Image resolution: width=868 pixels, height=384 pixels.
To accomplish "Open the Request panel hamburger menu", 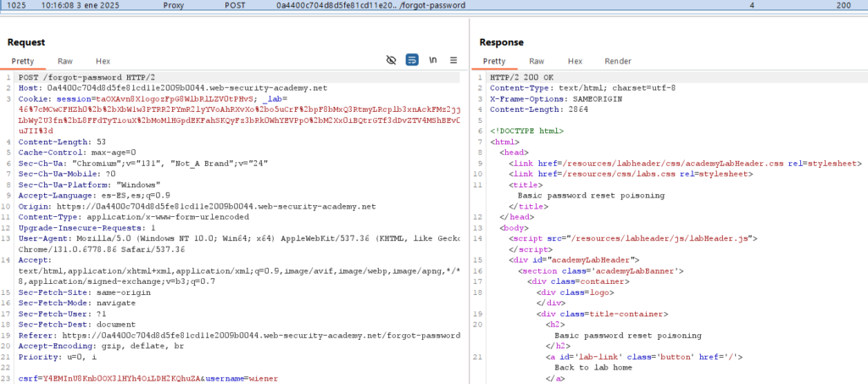I will click(453, 60).
